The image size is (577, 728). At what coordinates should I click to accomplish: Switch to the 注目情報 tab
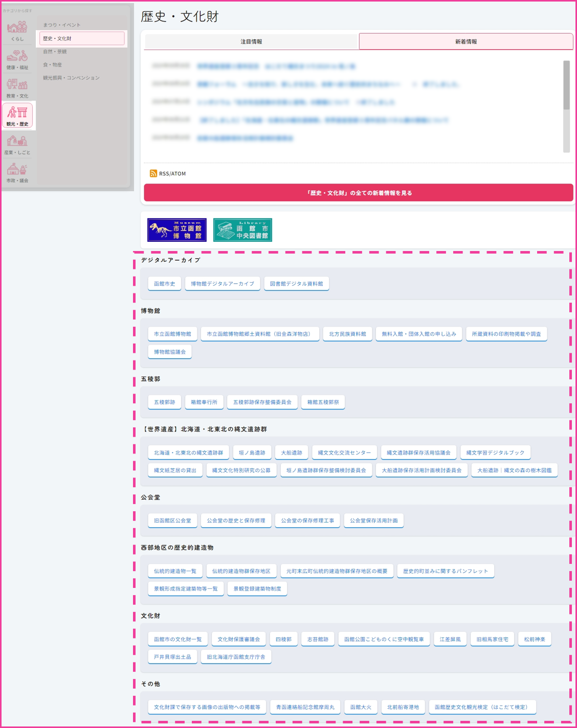tap(251, 42)
